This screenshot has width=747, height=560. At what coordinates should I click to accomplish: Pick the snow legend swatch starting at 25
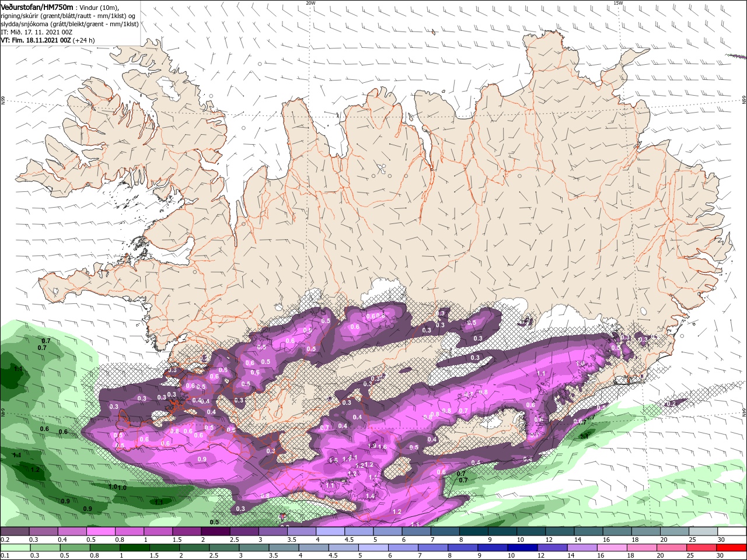(703, 531)
